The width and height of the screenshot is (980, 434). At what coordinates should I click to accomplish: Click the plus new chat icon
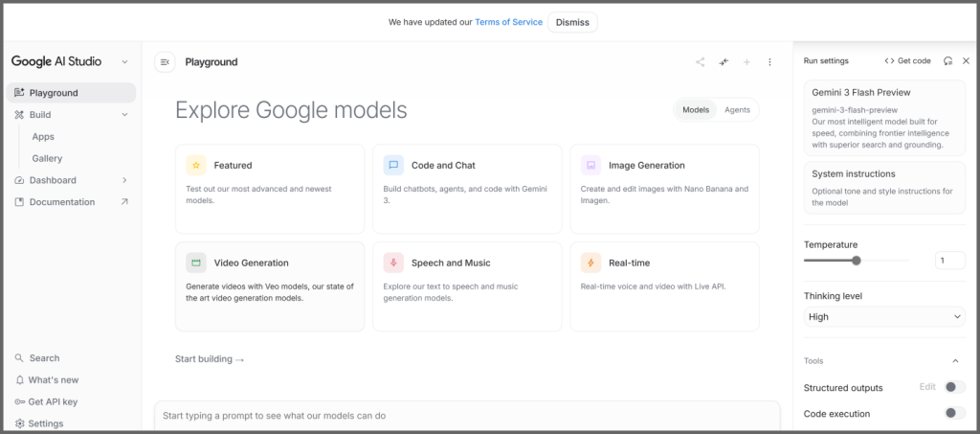point(746,62)
